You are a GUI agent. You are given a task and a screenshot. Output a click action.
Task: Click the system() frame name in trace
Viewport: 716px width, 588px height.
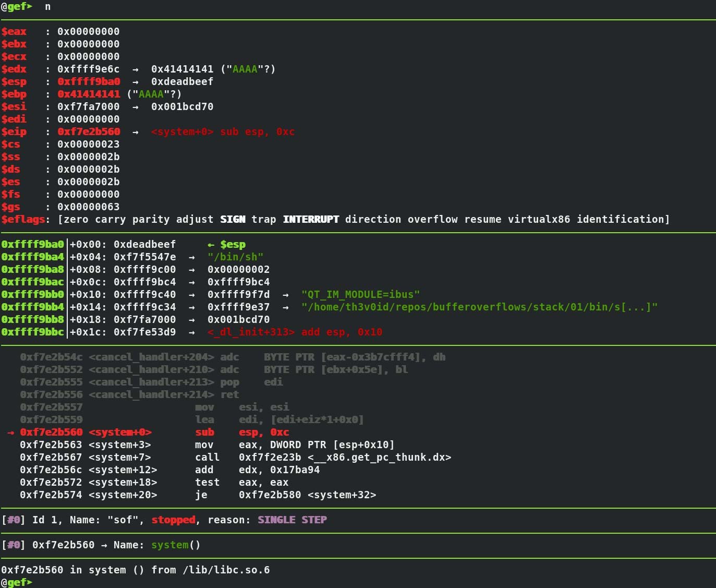pyautogui.click(x=170, y=545)
